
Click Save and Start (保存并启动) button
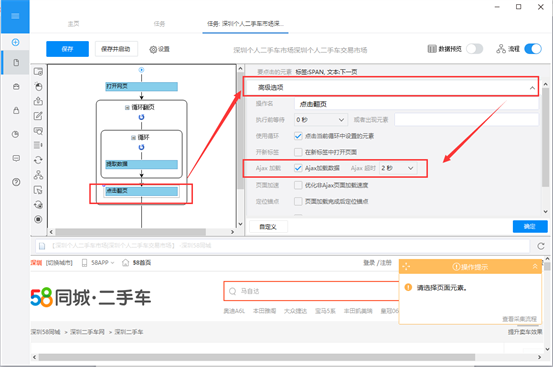point(116,49)
